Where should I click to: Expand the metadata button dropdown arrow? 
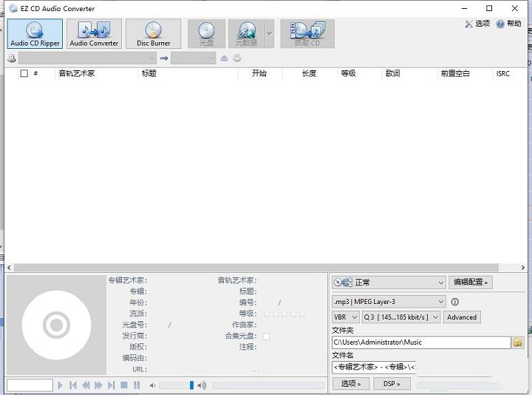tap(270, 33)
